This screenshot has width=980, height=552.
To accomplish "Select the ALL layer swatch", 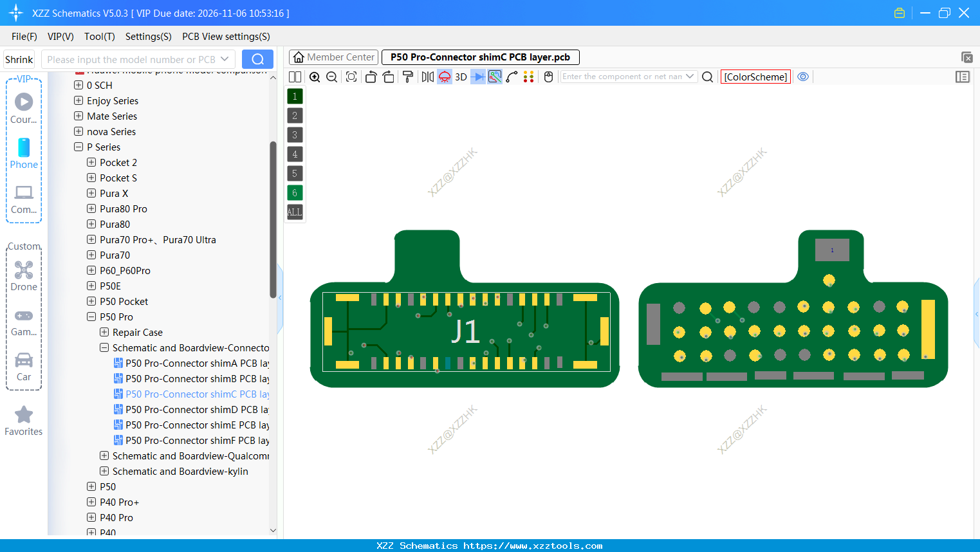I will [x=295, y=212].
